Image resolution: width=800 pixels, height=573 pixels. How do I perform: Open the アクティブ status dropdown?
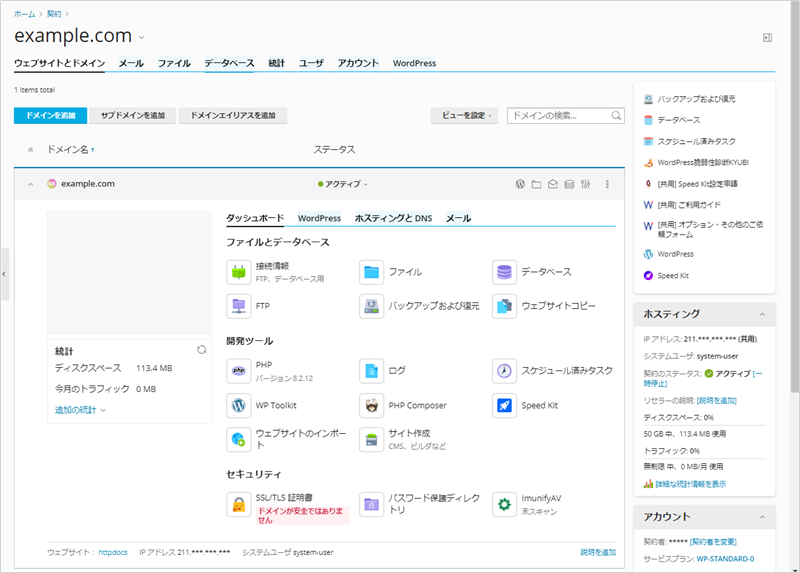pos(342,184)
